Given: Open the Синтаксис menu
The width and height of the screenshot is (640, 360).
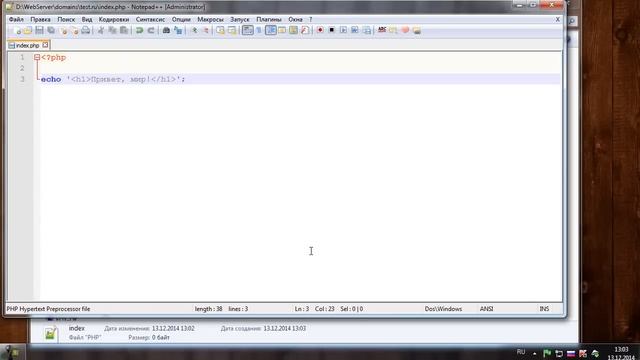Looking at the screenshot, I should [x=150, y=19].
